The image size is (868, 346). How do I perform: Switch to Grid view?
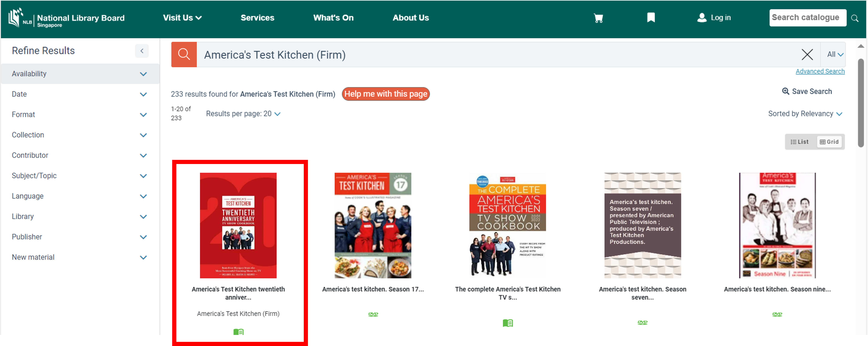click(829, 142)
